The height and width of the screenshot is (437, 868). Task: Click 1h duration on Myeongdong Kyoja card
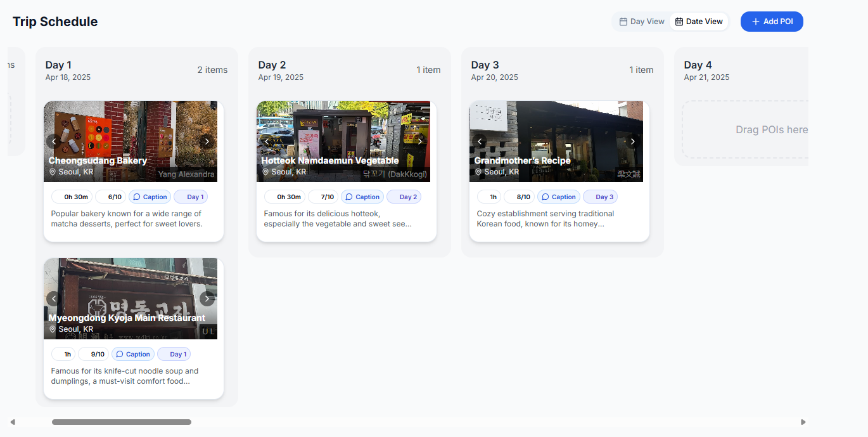click(63, 355)
